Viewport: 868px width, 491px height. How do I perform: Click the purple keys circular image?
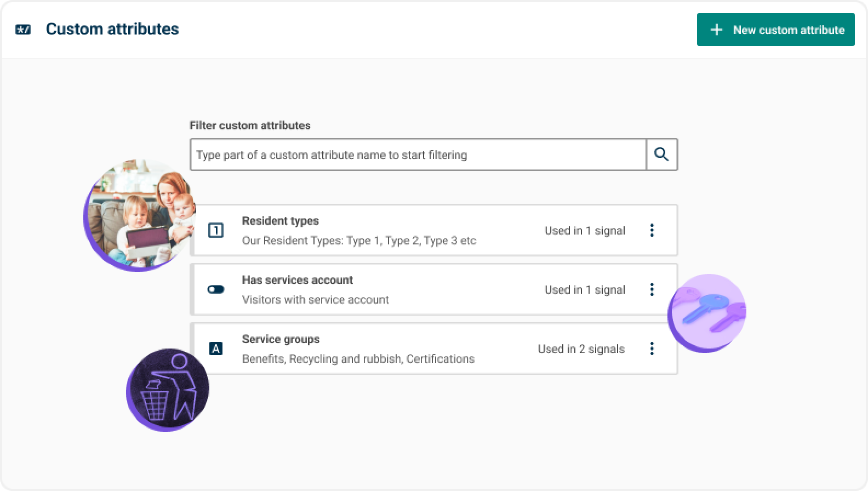[707, 313]
